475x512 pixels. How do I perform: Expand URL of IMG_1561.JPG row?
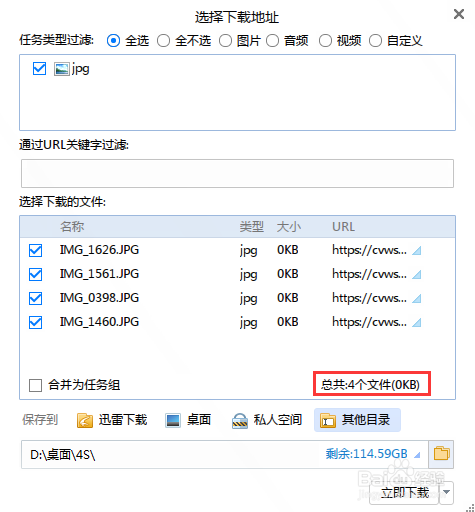click(417, 275)
